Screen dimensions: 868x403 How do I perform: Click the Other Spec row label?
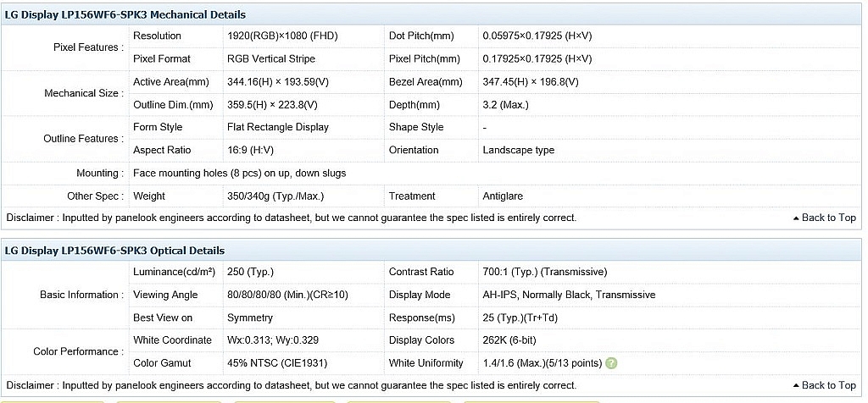(95, 196)
